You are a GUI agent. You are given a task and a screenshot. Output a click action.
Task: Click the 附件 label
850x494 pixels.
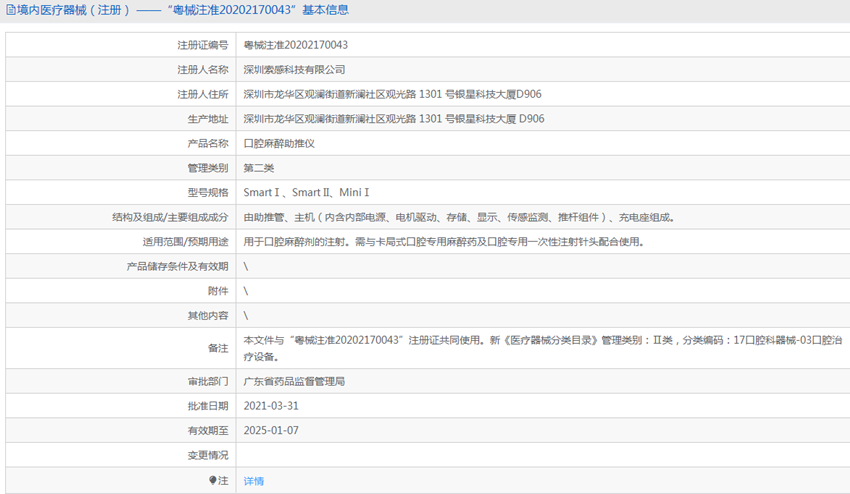218,291
